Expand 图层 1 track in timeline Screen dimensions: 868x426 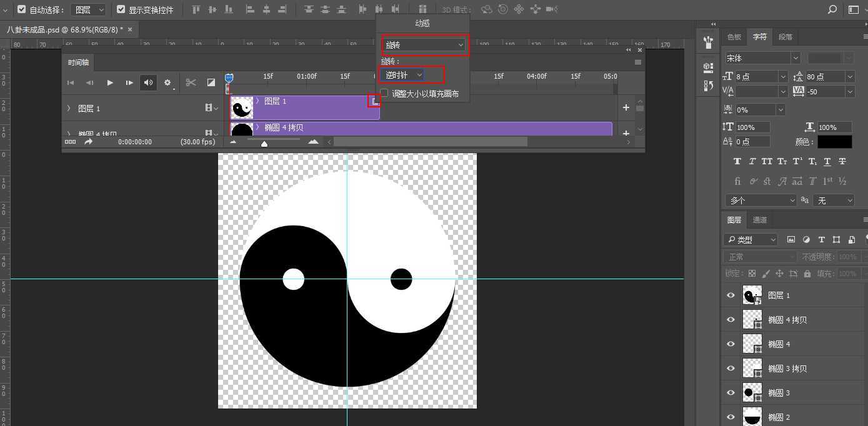(x=69, y=109)
